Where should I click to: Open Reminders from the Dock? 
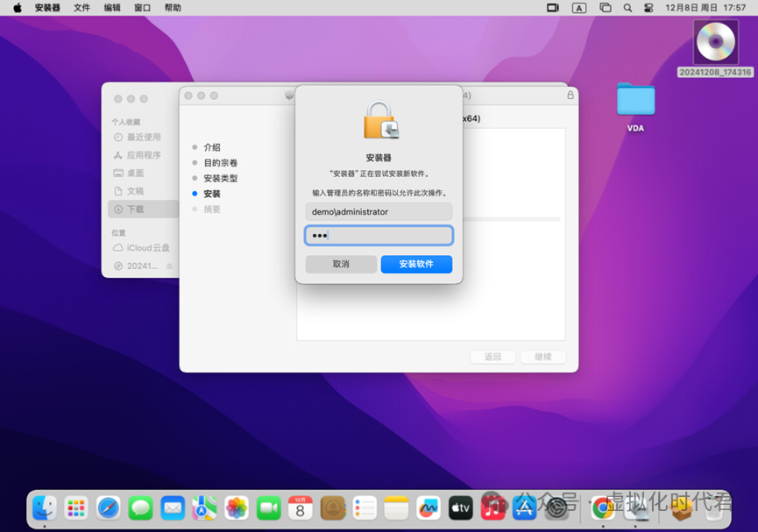coord(365,507)
